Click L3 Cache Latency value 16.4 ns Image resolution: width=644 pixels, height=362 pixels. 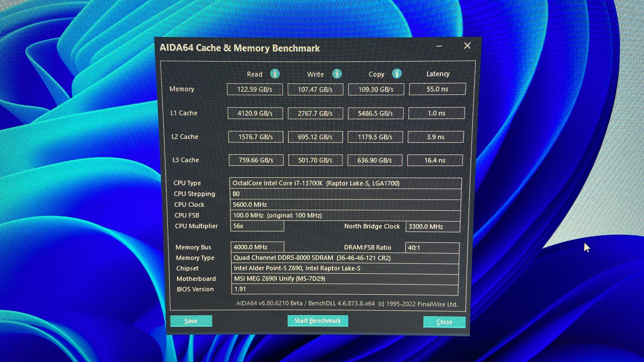(x=435, y=160)
